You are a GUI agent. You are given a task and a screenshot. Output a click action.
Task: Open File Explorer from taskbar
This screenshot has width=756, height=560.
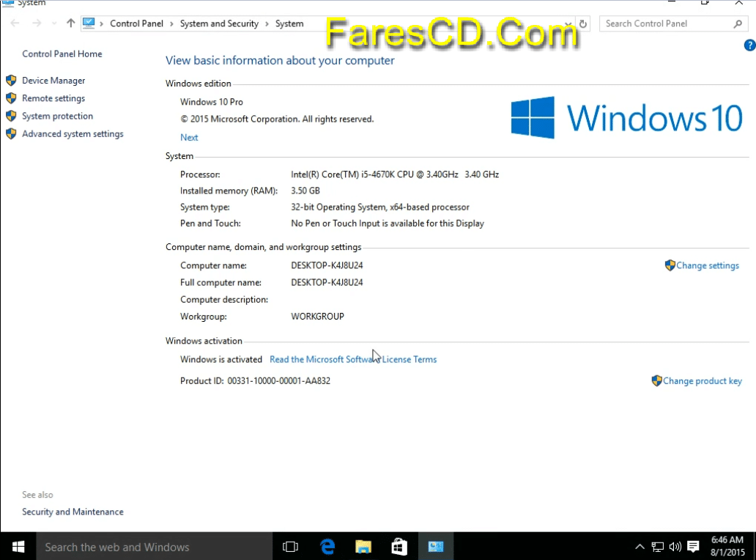[363, 547]
